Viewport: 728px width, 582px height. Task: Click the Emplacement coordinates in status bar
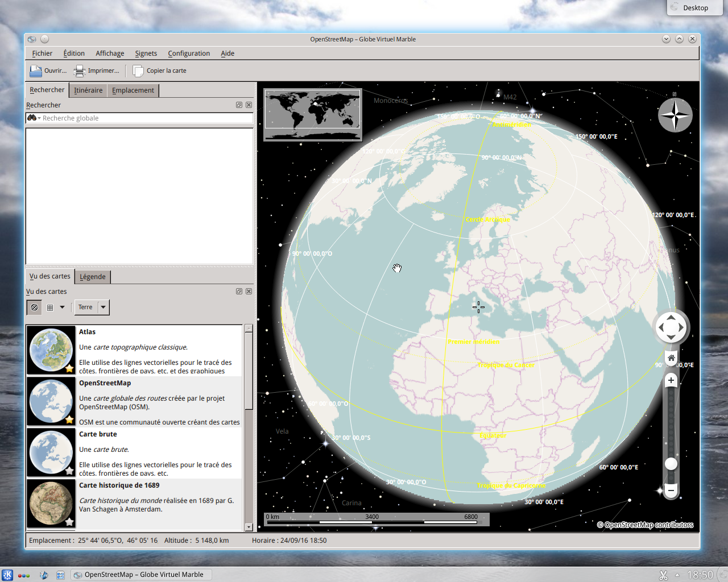point(93,541)
